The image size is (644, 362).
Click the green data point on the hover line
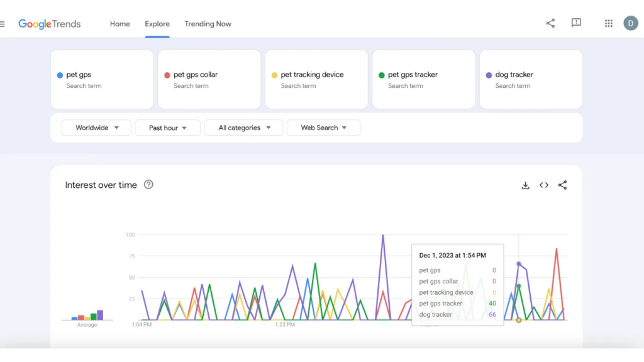pos(519,286)
